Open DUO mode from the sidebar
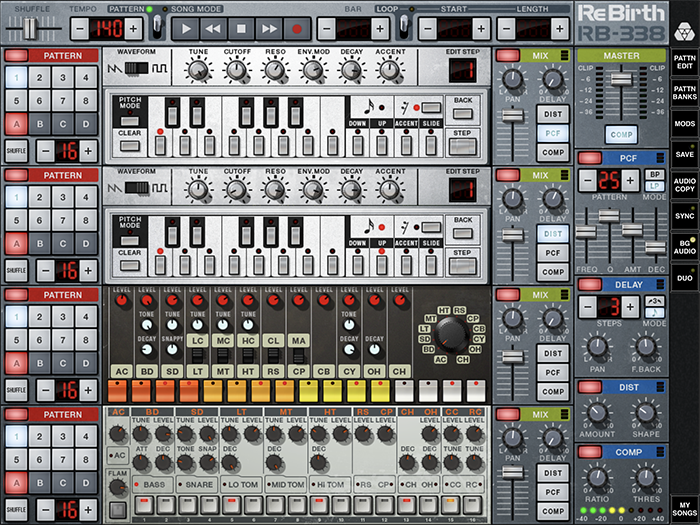 [x=684, y=278]
